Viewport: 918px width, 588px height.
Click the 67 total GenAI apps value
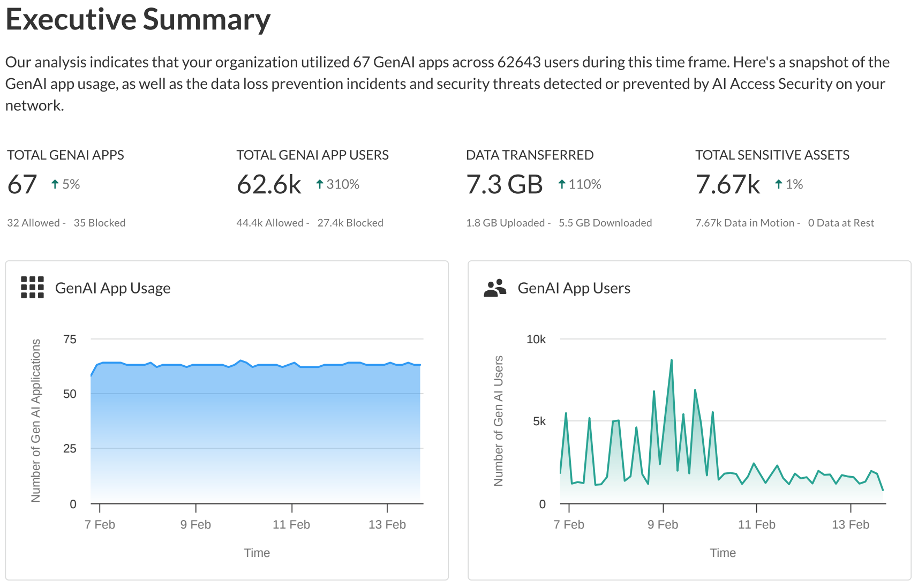point(22,185)
